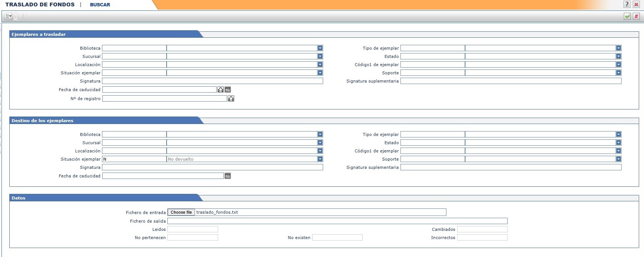
Task: Open calendar in Destino de los ejemplares
Action: 228,176
